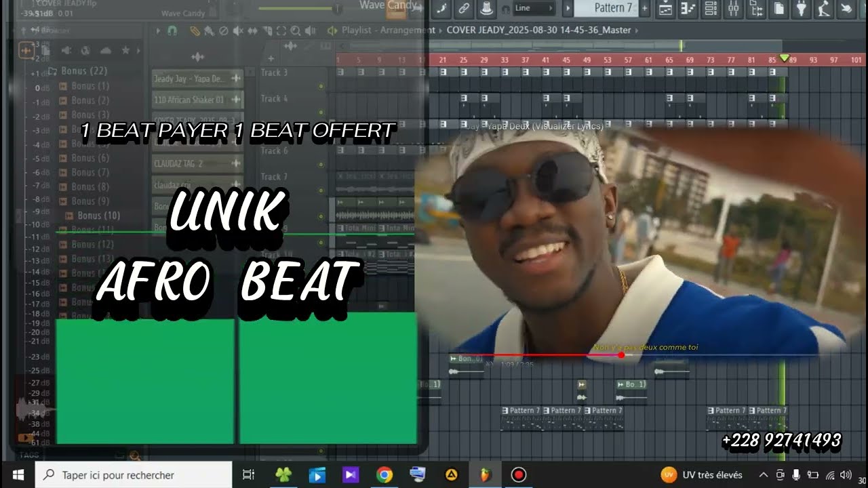This screenshot has width=868, height=488.
Task: Click Track 3 header name
Action: 274,73
